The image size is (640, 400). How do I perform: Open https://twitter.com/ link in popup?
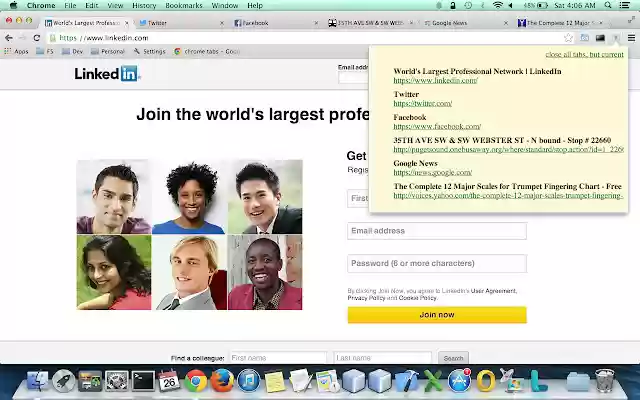(422, 103)
